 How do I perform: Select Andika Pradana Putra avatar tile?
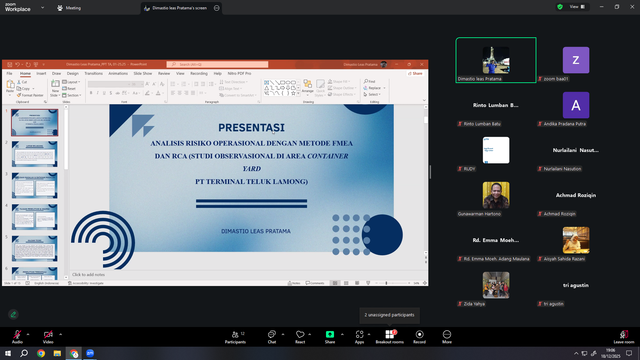point(576,105)
